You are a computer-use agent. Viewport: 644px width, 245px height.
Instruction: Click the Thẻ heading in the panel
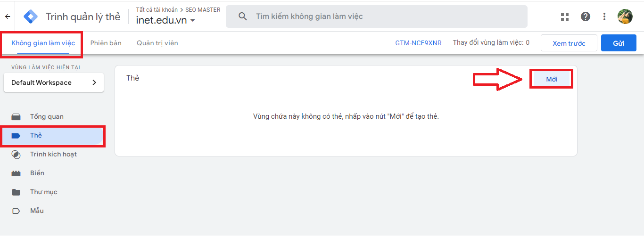pyautogui.click(x=133, y=78)
